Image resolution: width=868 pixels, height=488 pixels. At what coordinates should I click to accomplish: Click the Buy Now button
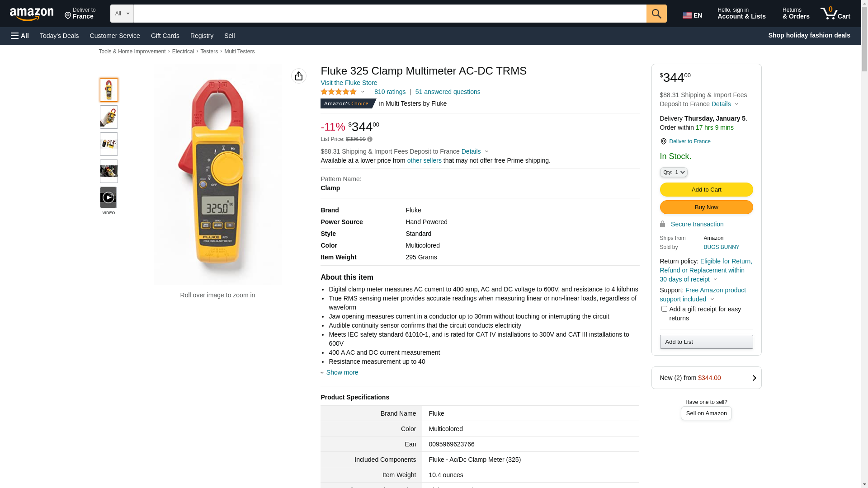tap(706, 207)
